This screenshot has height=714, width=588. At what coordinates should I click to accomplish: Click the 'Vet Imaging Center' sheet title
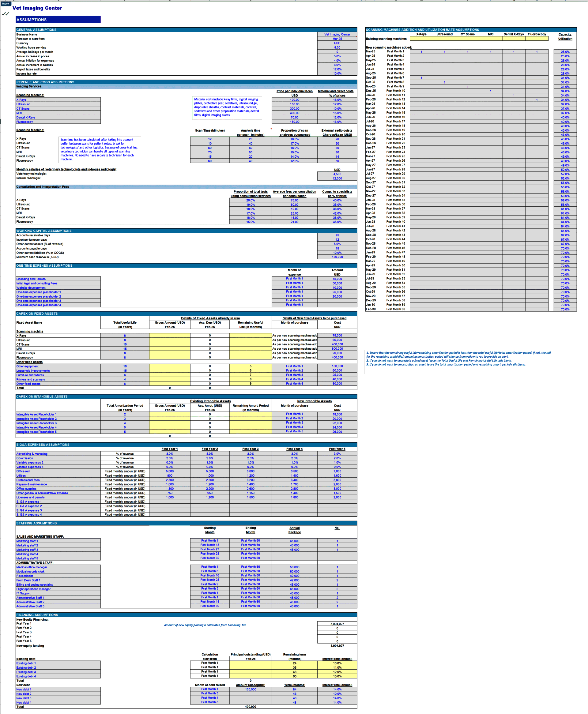coord(37,8)
